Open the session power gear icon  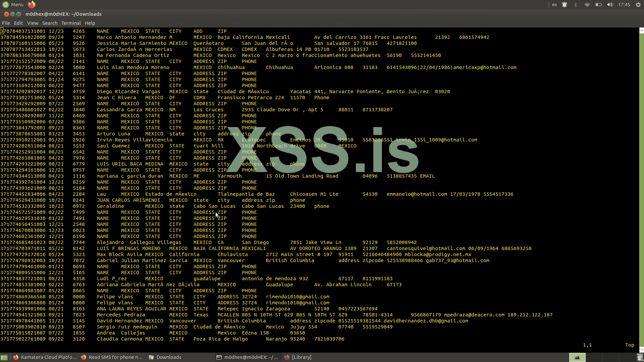(x=638, y=5)
